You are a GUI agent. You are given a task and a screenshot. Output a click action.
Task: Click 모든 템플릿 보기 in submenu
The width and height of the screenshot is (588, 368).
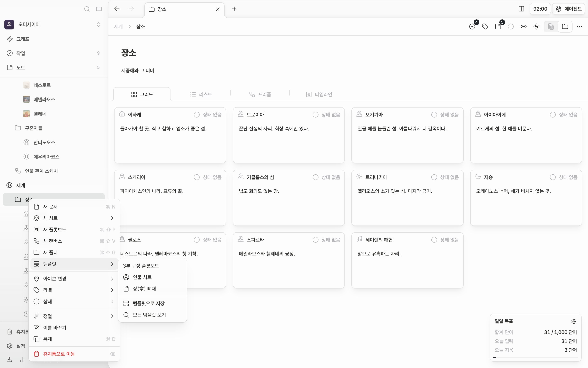(x=152, y=315)
